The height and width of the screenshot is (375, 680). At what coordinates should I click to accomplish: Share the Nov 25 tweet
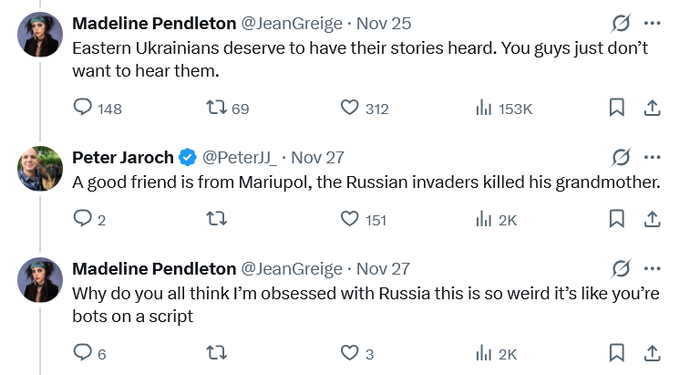pos(652,108)
